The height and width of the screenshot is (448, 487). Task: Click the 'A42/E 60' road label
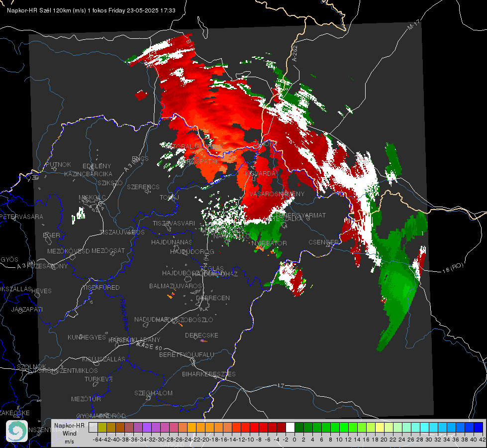(149, 346)
